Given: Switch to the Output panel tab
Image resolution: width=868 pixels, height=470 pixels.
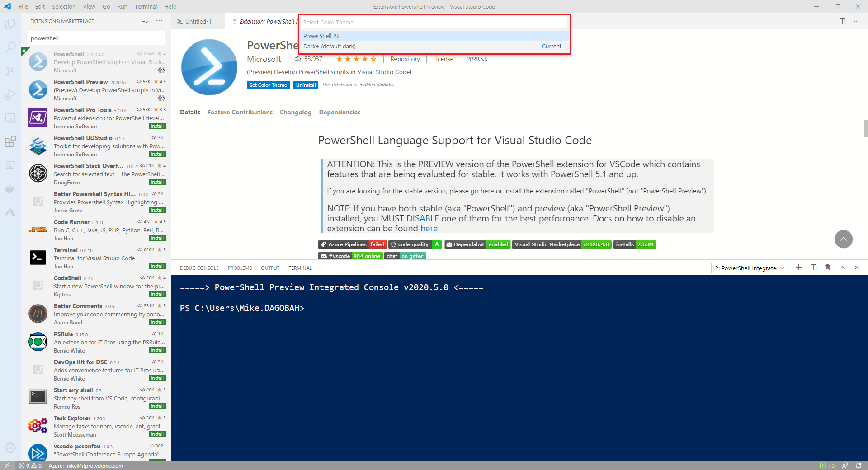Looking at the screenshot, I should 270,268.
